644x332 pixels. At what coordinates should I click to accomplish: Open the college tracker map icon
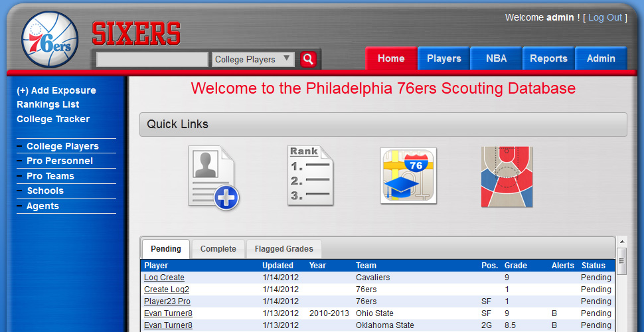[x=408, y=175]
